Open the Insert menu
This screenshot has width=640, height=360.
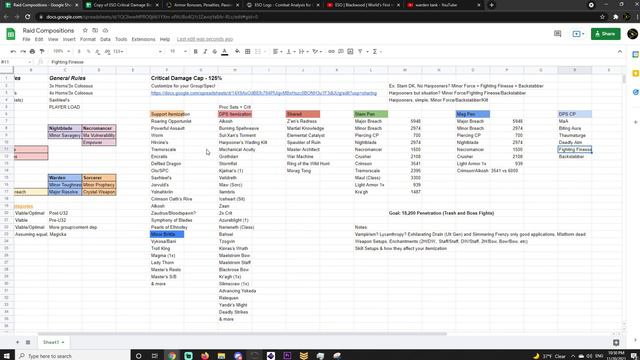[69, 40]
